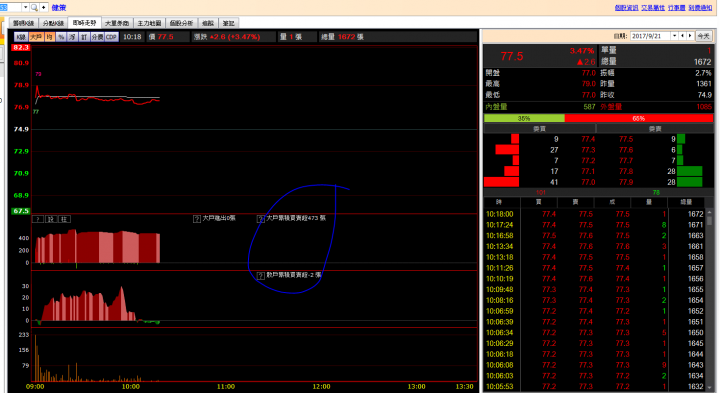720x393 pixels.
Task: Toggle the 浮 toolbar button
Action: coord(73,37)
